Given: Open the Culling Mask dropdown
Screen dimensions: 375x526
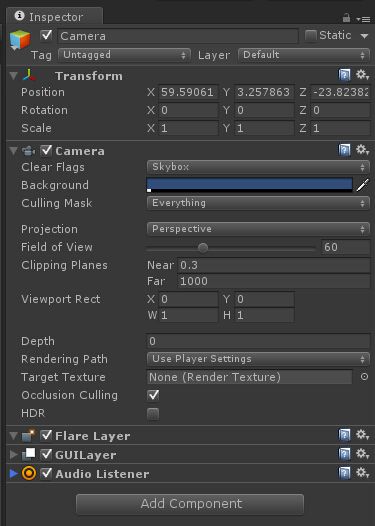Looking at the screenshot, I should pyautogui.click(x=258, y=203).
